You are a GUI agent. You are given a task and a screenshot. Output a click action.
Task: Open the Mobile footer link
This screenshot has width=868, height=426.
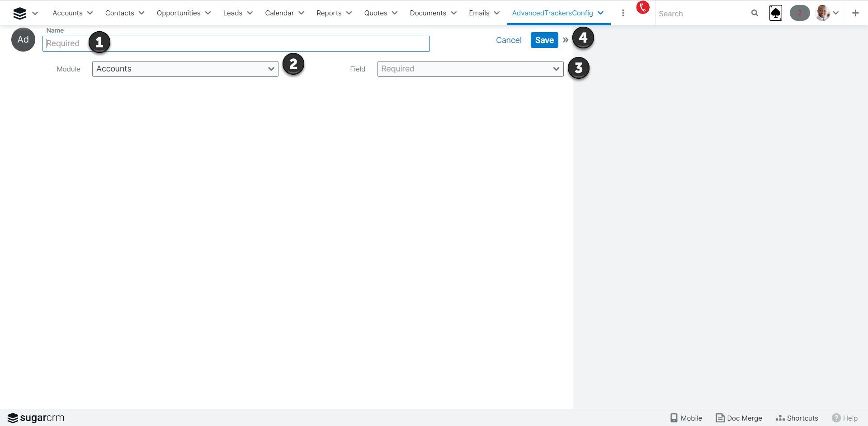(686, 418)
